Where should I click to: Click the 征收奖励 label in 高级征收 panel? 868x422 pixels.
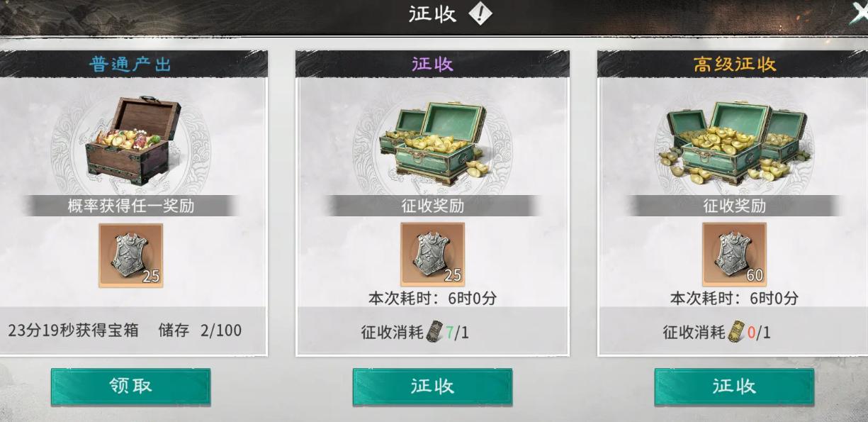734,206
